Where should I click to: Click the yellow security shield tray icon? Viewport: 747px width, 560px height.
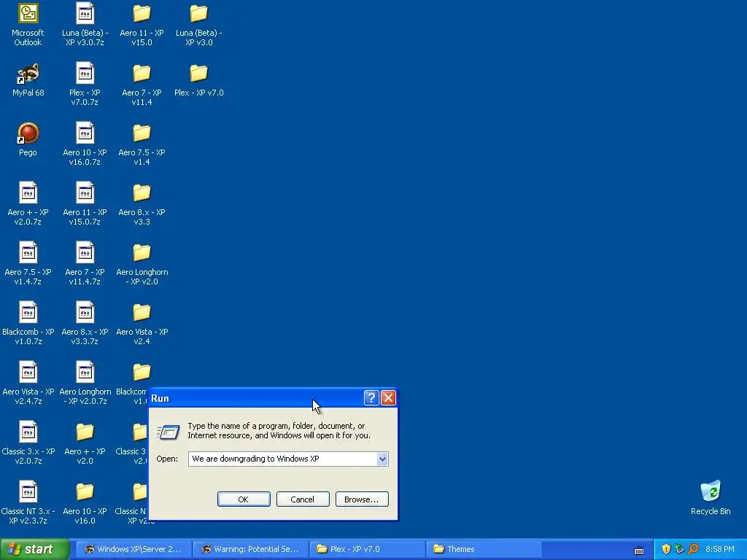pyautogui.click(x=666, y=549)
